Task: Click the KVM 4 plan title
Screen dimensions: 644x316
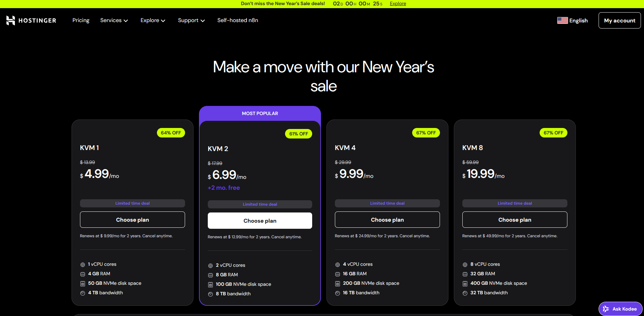Action: (345, 148)
